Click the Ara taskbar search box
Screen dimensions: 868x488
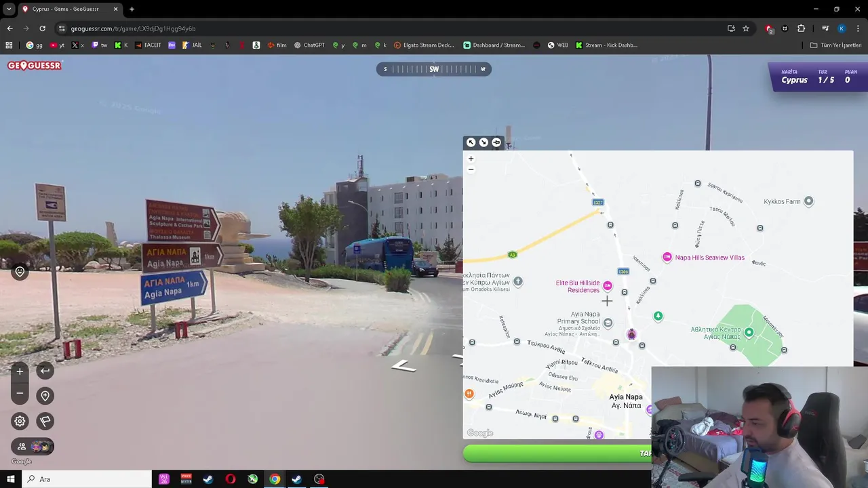(87, 479)
